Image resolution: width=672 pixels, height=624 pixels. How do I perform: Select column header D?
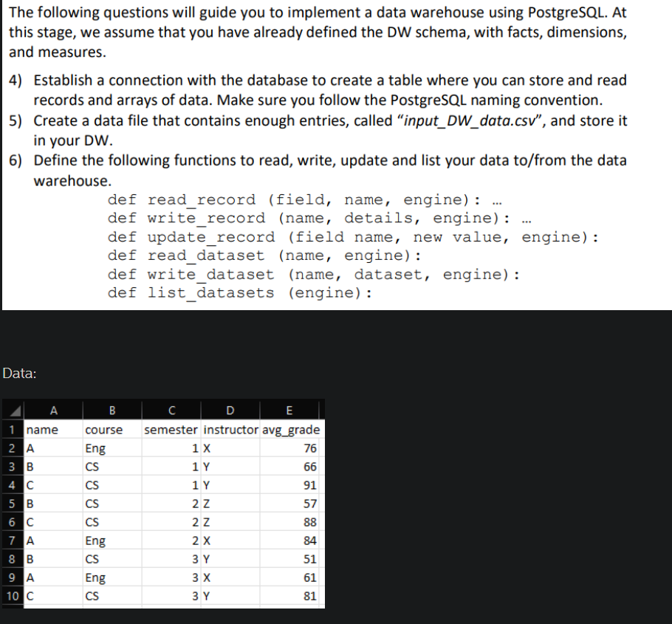[x=230, y=411]
